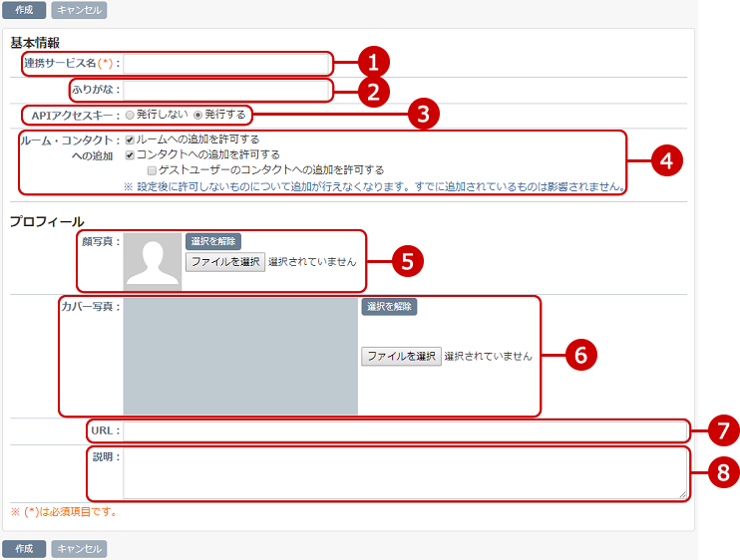Click the 顔写真 avatar placeholder thumbnail
Screen dimensions: 740x560
pos(153,261)
